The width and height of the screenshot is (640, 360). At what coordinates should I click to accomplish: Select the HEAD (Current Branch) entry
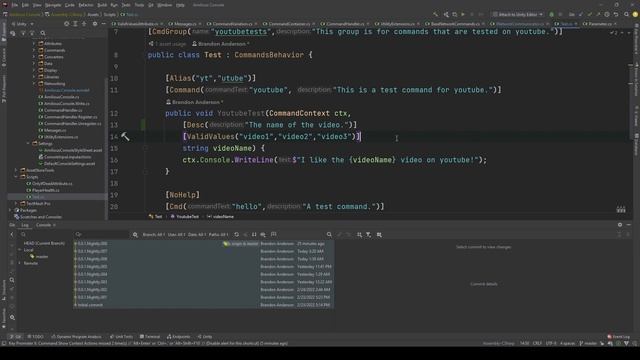(x=44, y=243)
